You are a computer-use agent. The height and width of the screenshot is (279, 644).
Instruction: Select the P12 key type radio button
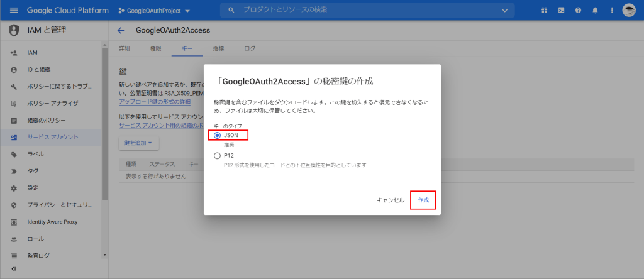tap(217, 156)
